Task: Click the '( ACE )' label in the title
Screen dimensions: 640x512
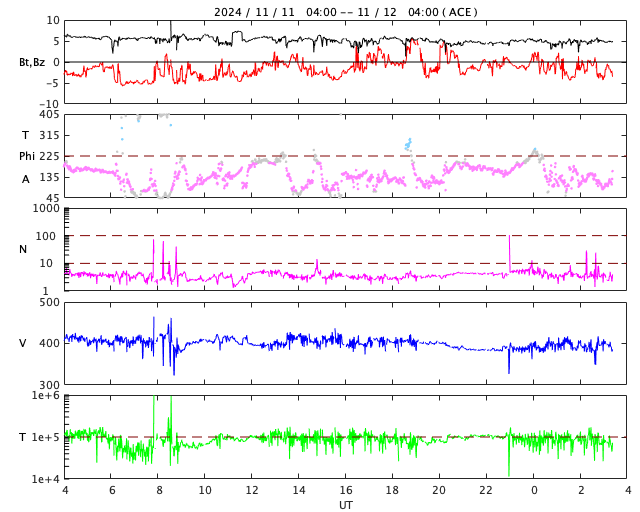Action: [x=460, y=12]
